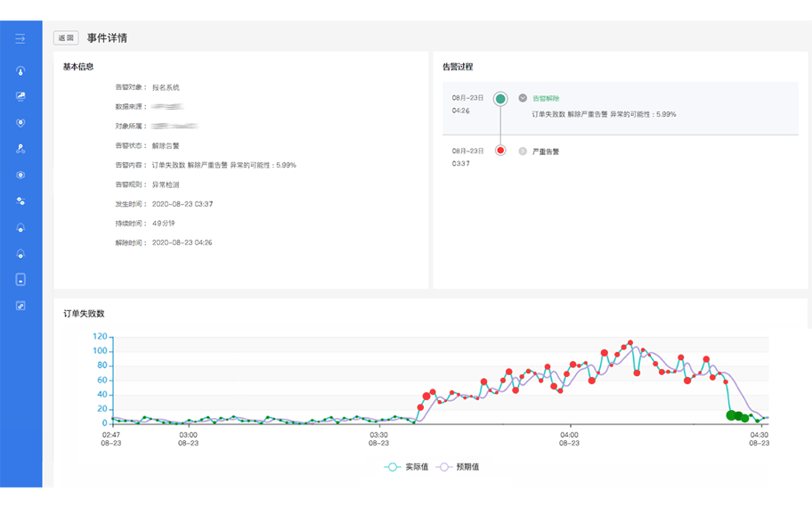Open the sliders configuration icon in sidebar

click(20, 201)
